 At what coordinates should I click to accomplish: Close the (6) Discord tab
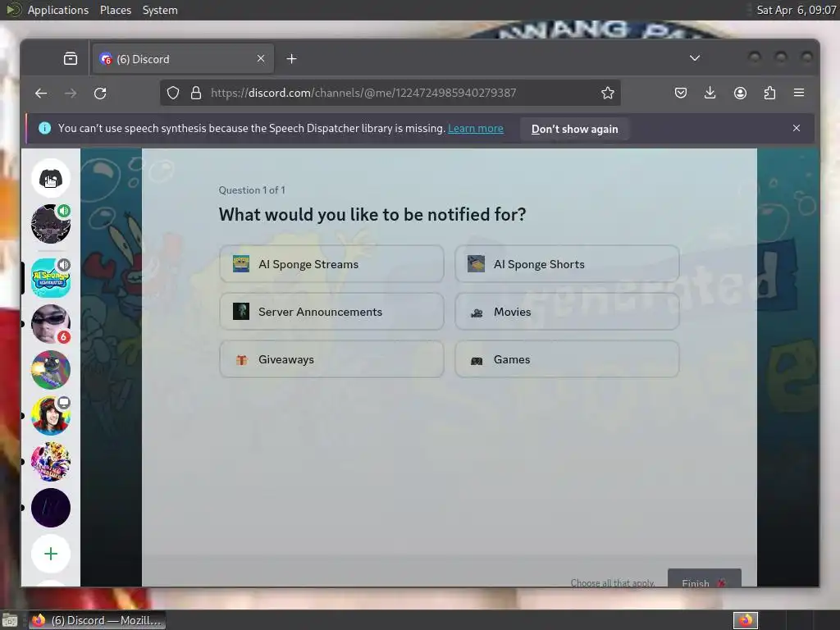click(x=261, y=58)
